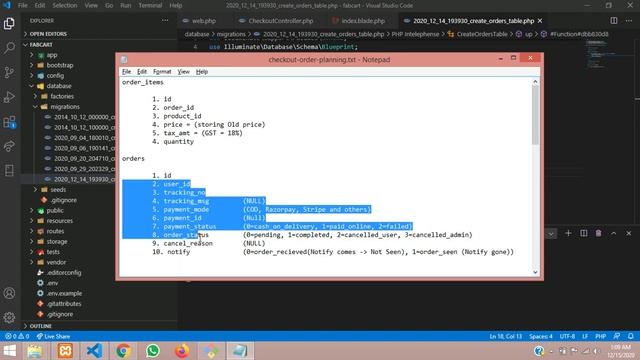Click Spaces: 4 indentation setting
Image resolution: width=640 pixels, height=360 pixels.
click(x=541, y=336)
